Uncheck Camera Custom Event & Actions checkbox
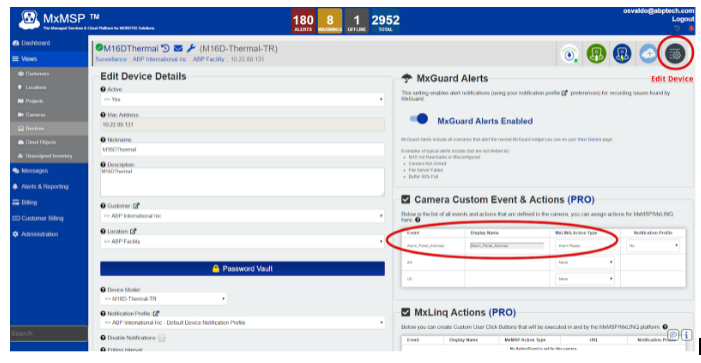This screenshot has width=701, height=363. click(405, 199)
